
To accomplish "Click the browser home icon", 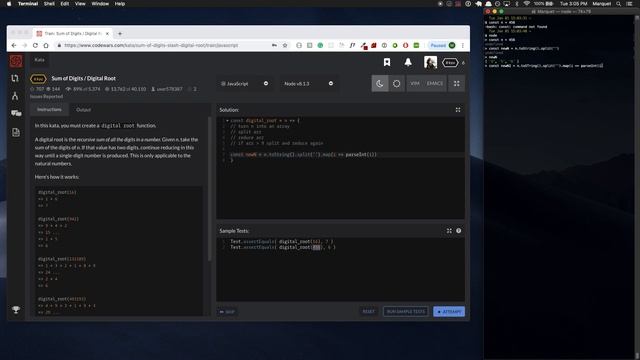I will [x=46, y=45].
